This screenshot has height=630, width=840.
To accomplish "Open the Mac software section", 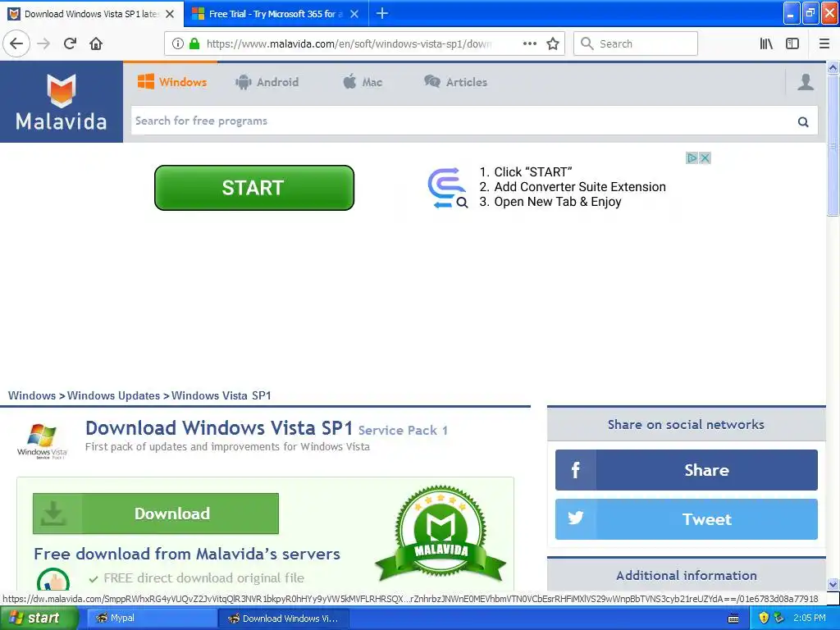I will click(x=363, y=82).
